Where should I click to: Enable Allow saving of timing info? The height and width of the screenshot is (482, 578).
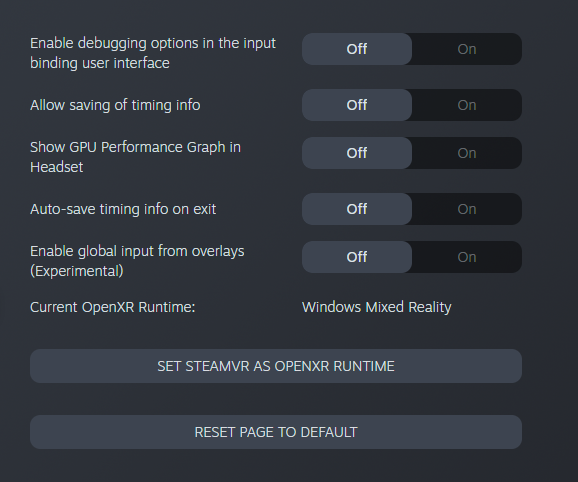pyautogui.click(x=467, y=105)
